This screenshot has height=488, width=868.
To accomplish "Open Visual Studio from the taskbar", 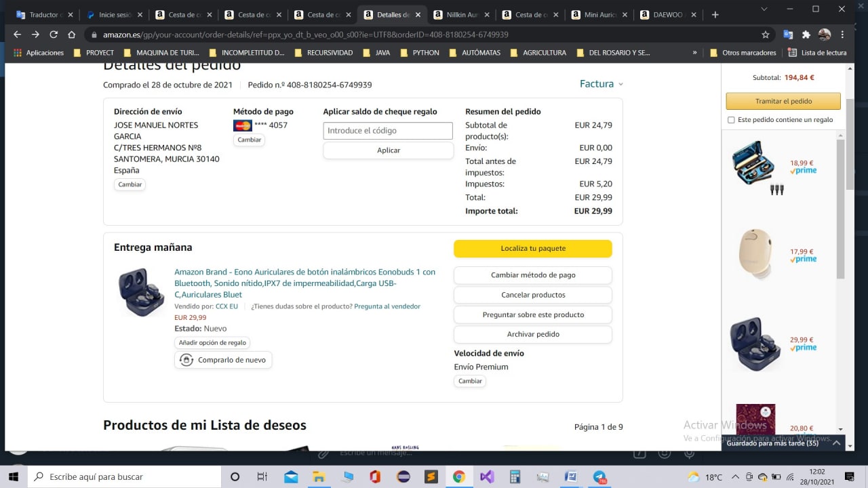I will 487,476.
